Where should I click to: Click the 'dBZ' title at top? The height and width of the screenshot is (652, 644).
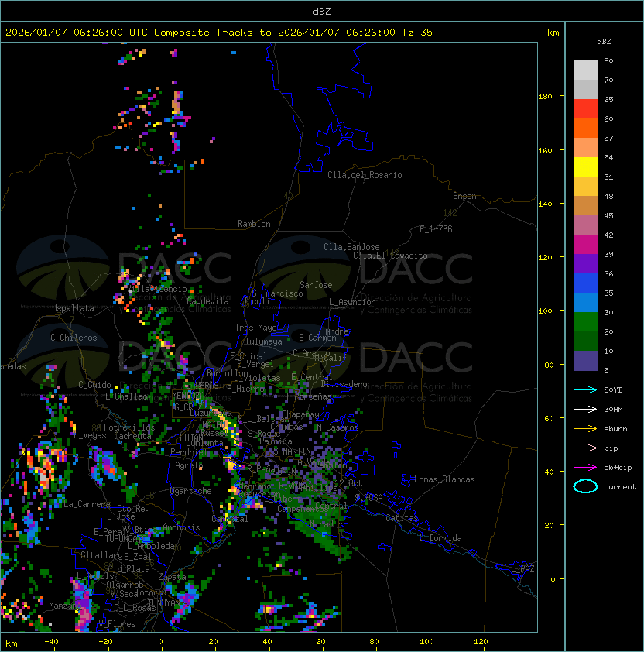(x=322, y=12)
